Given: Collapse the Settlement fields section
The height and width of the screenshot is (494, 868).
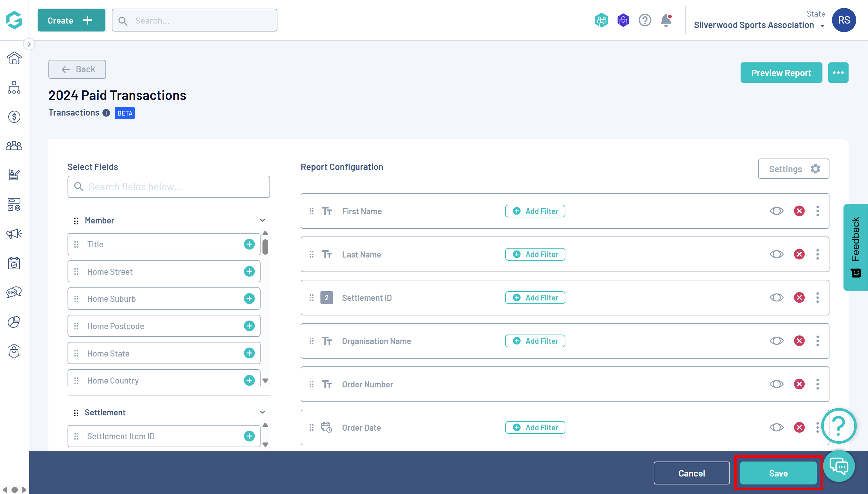Looking at the screenshot, I should pyautogui.click(x=262, y=412).
